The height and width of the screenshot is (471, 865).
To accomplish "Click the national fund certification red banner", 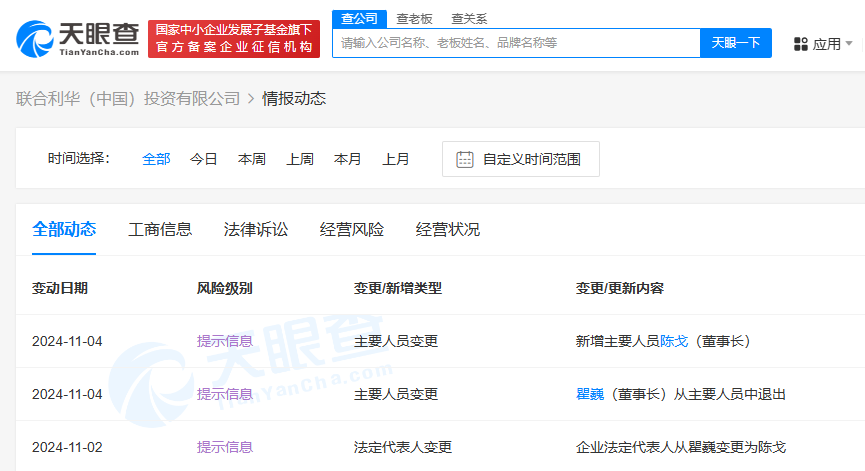I will [x=234, y=39].
